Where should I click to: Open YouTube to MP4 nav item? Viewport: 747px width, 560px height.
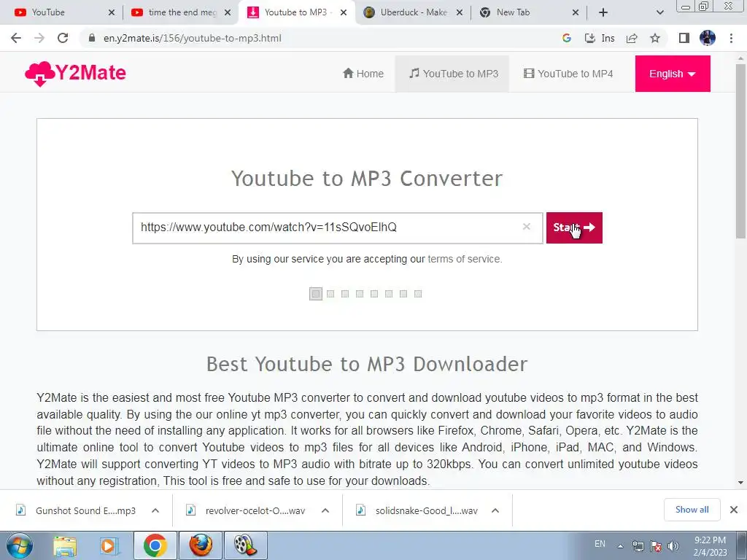pos(568,74)
